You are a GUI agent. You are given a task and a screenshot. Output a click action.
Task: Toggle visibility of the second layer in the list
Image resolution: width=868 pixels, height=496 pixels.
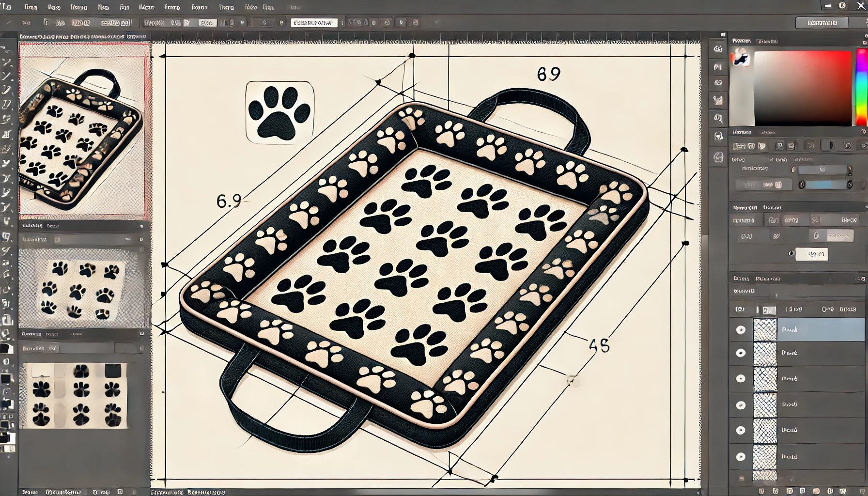[x=741, y=353]
